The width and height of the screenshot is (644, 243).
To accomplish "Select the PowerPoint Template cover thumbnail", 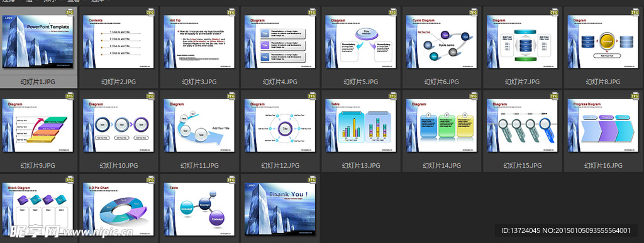I will [38, 41].
